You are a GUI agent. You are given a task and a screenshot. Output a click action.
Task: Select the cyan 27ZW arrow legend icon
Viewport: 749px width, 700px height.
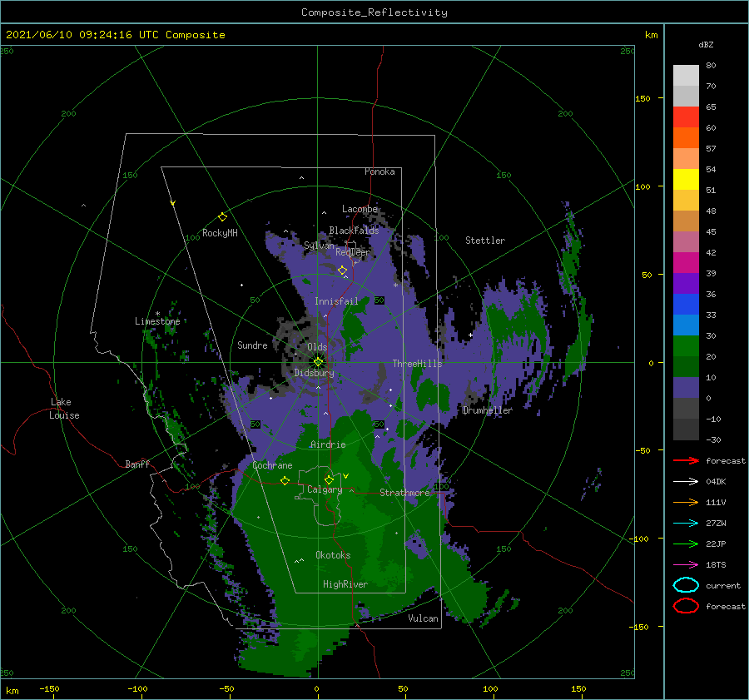pos(686,523)
